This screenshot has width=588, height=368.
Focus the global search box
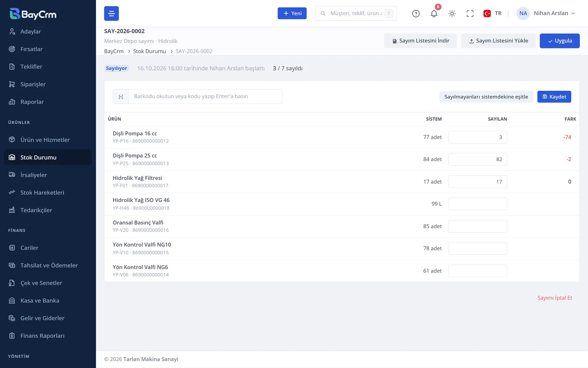(356, 13)
